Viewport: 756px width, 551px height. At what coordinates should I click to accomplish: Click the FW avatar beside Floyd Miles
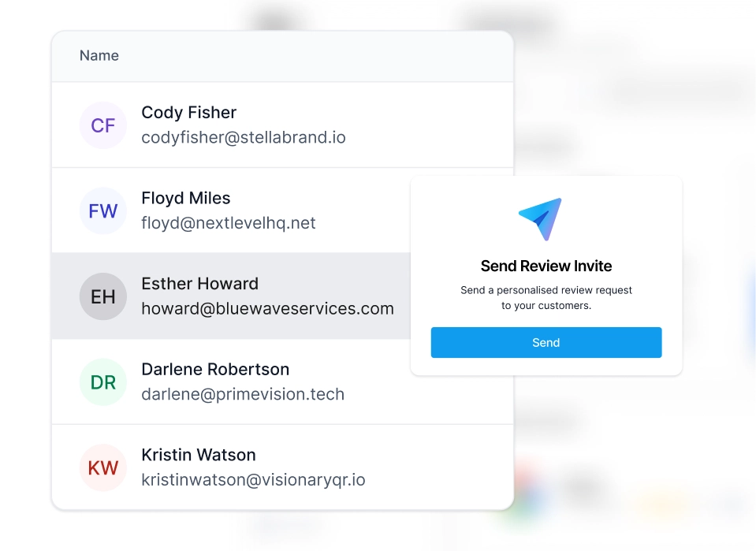pos(103,210)
